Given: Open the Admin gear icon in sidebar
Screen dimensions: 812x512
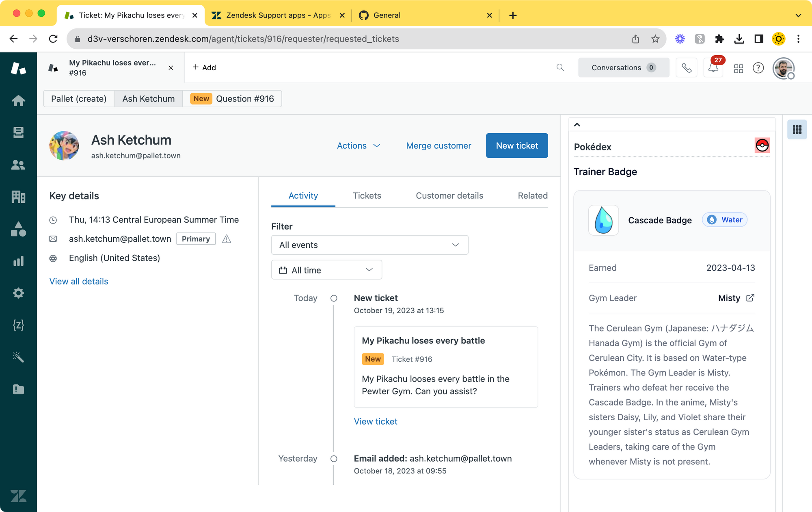Looking at the screenshot, I should pyautogui.click(x=18, y=293).
